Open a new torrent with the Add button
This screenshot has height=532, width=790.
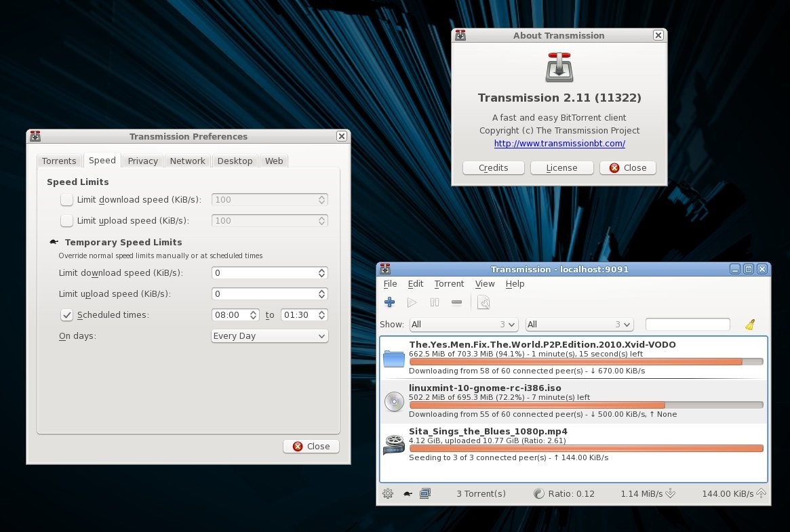[x=389, y=302]
